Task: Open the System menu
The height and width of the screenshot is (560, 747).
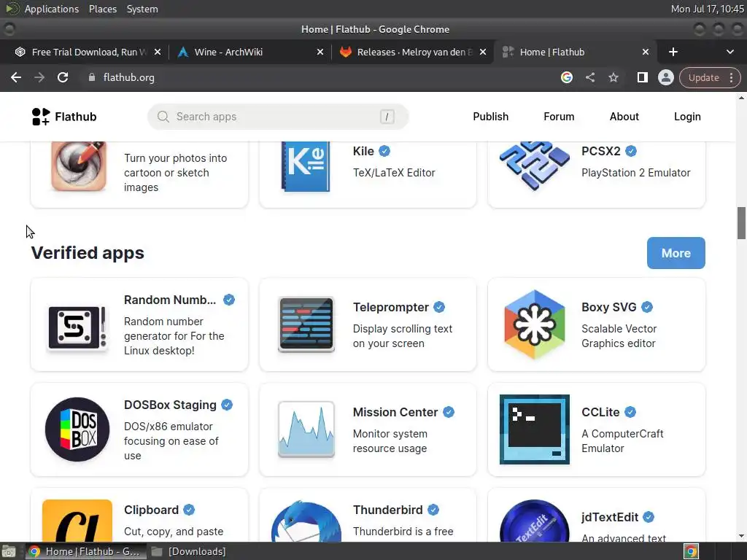Action: 142,9
